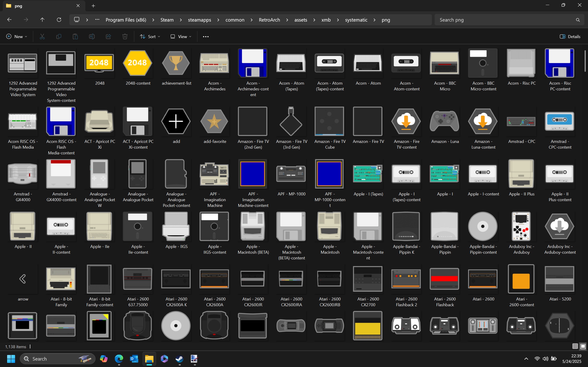
Task: Click the Delete trash can icon
Action: click(125, 36)
